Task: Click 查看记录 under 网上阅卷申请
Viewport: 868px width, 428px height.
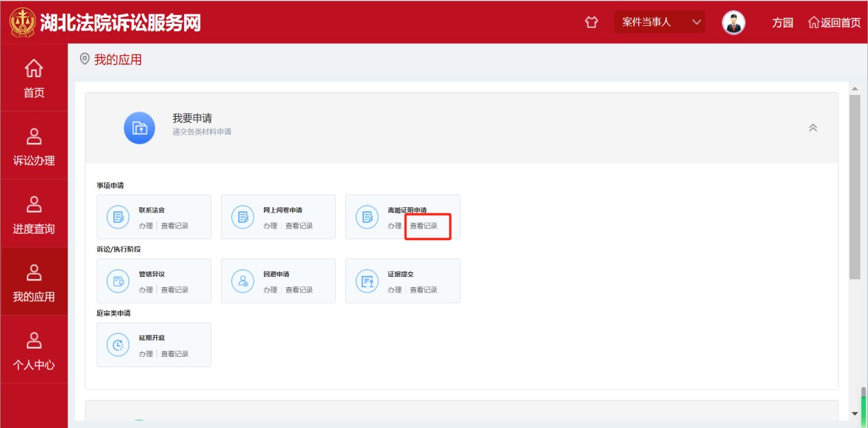Action: tap(299, 226)
